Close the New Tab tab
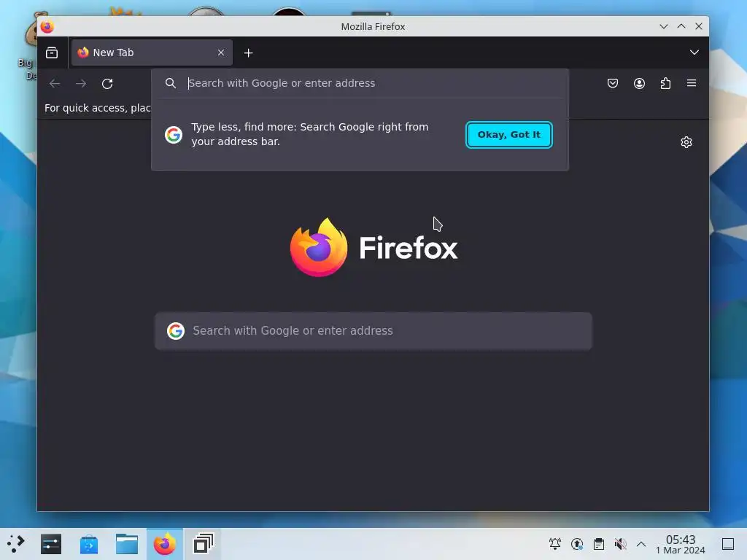 click(x=220, y=52)
